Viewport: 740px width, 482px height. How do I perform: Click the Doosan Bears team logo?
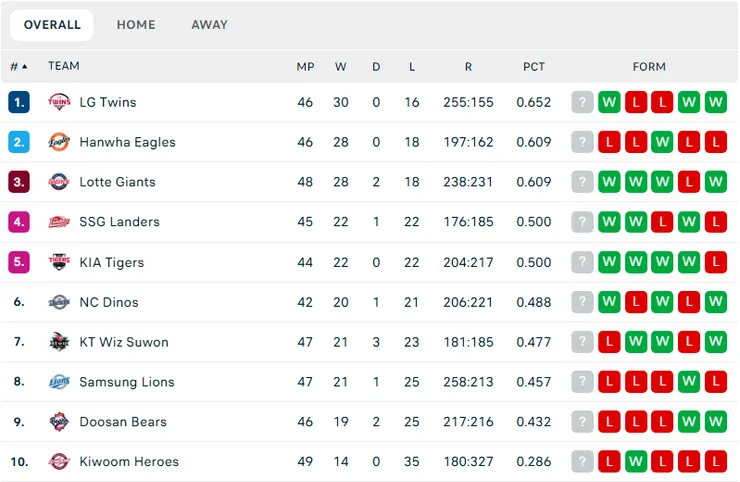click(x=59, y=422)
